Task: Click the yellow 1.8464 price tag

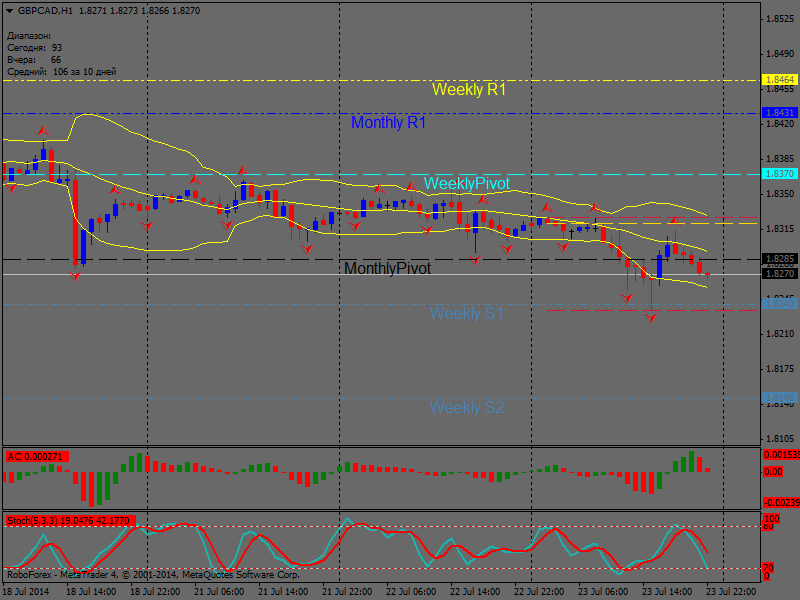Action: 779,80
